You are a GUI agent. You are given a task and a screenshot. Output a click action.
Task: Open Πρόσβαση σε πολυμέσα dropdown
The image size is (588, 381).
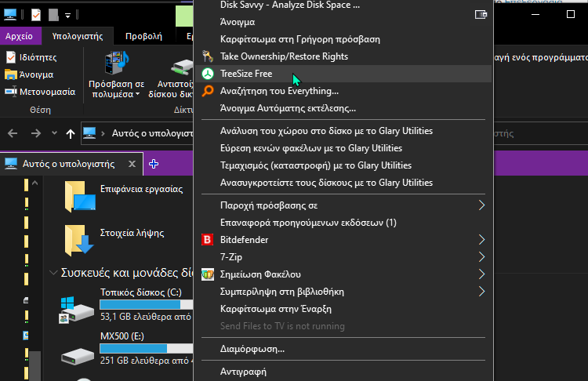click(138, 94)
